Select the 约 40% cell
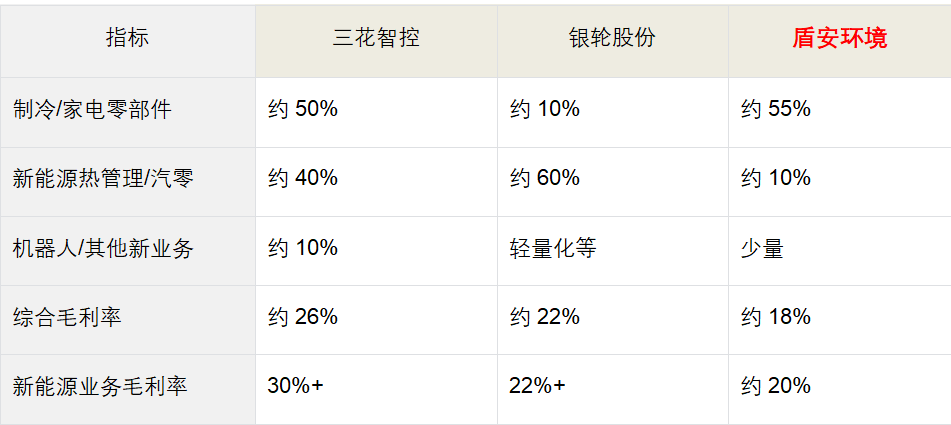 (303, 178)
